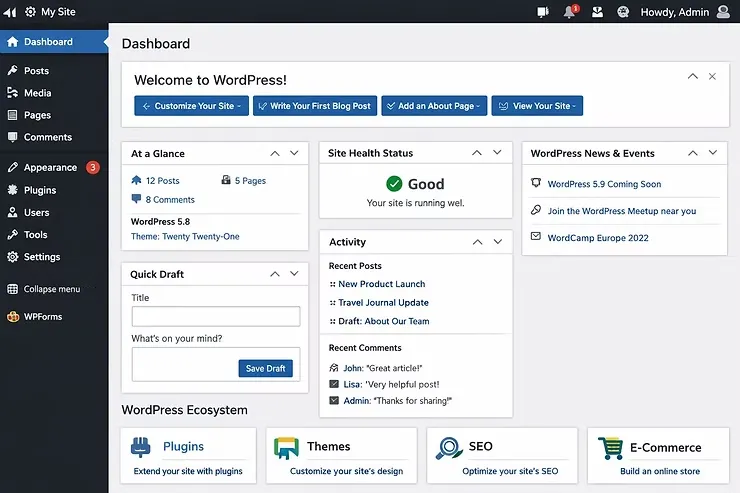Open Howdy, Admin account menu
This screenshot has height=493, width=740.
[674, 12]
